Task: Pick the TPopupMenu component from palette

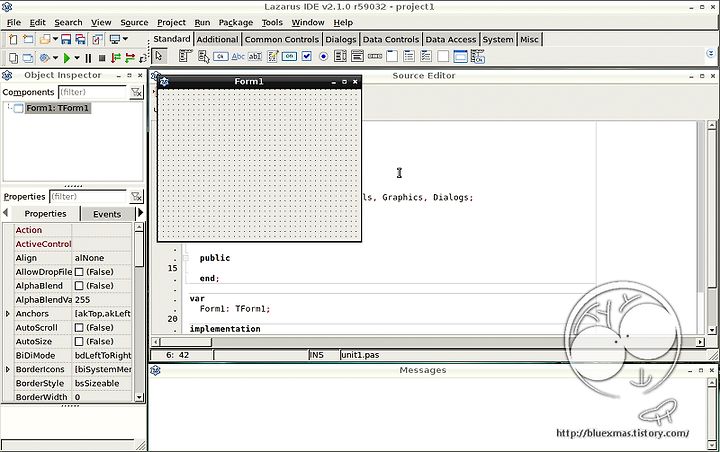Action: (x=203, y=56)
